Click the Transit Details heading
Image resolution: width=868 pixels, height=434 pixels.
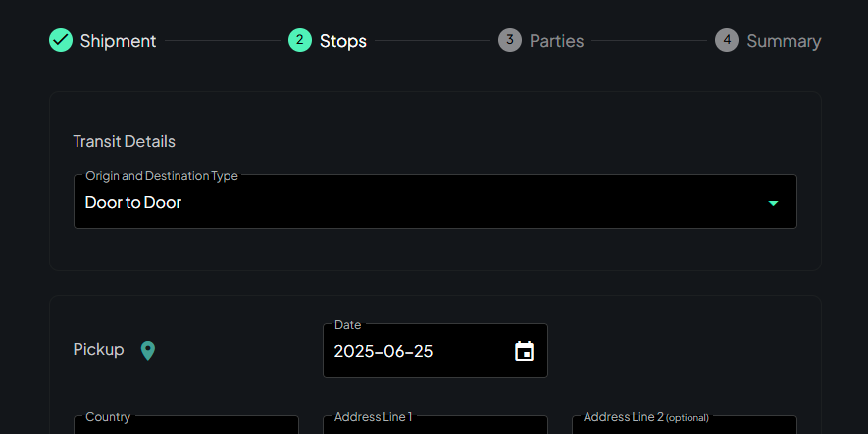[x=125, y=141]
